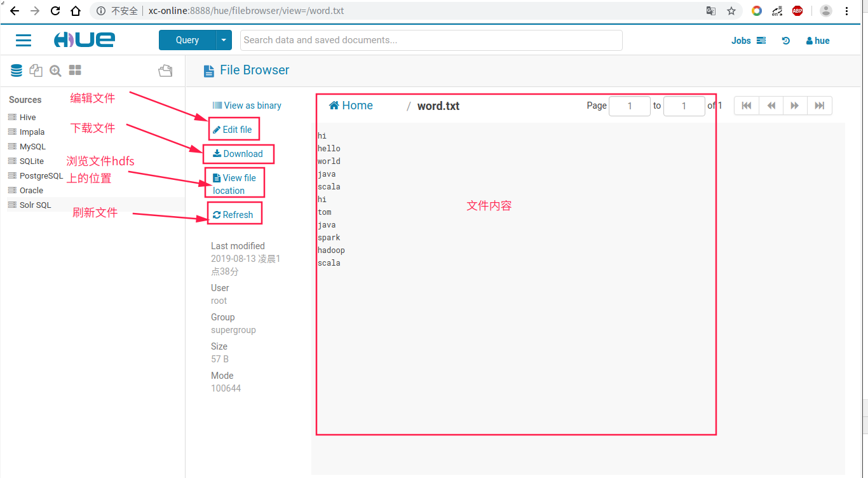
Task: Click the '57 B' size value
Action: 220,359
